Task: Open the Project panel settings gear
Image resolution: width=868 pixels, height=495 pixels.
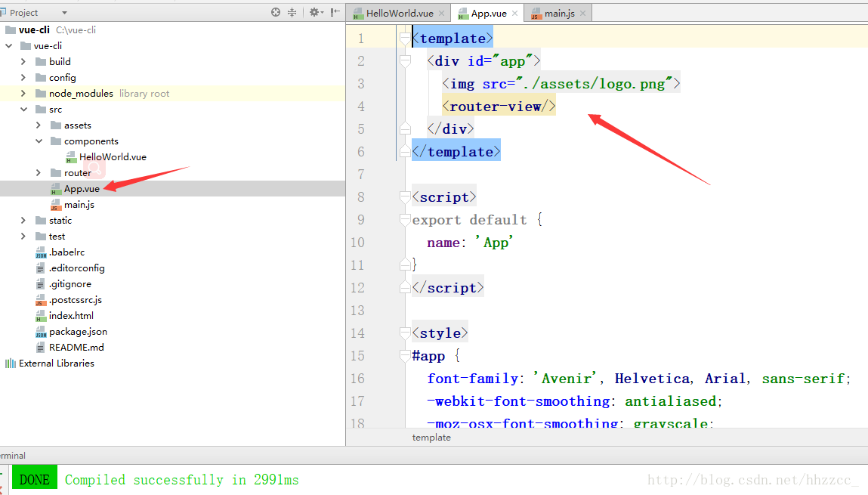Action: [x=316, y=12]
